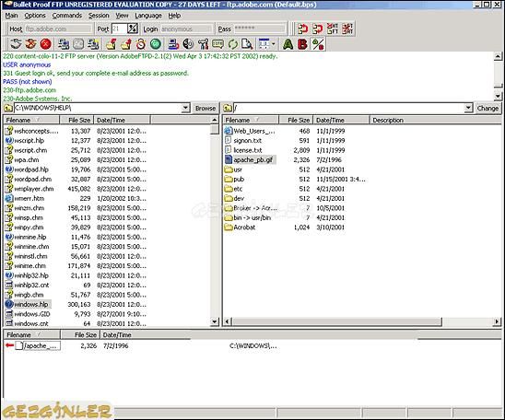Select apache_pb.gif in remote list
This screenshot has width=505, height=420.
click(x=251, y=159)
